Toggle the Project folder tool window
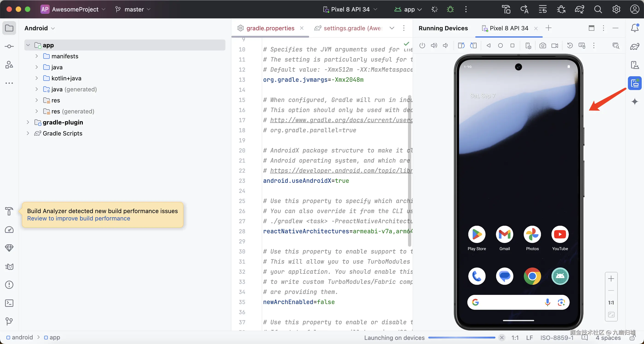The image size is (644, 344). [x=9, y=28]
